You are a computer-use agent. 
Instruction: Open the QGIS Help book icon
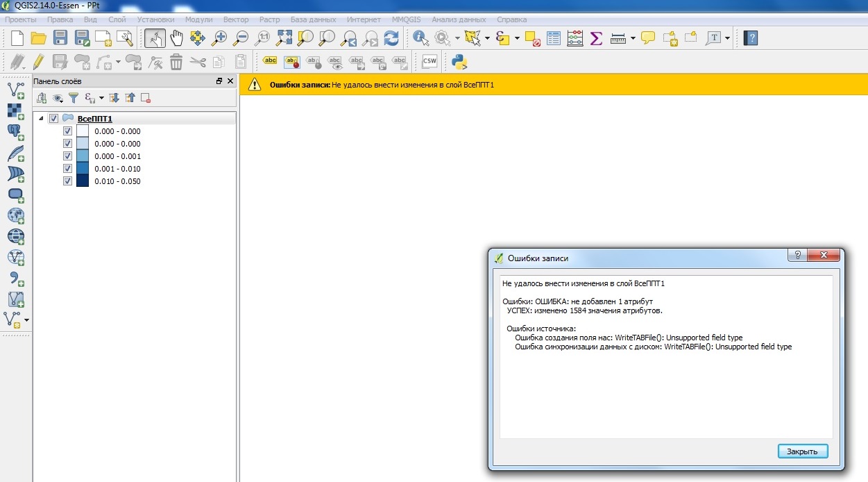pyautogui.click(x=750, y=38)
